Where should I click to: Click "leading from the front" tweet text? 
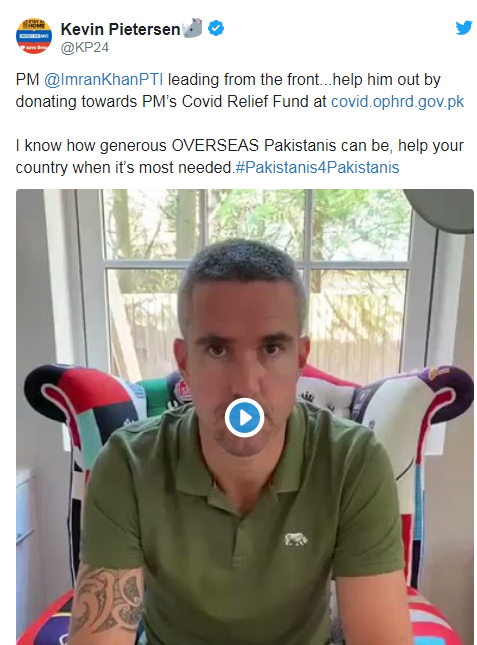(243, 79)
